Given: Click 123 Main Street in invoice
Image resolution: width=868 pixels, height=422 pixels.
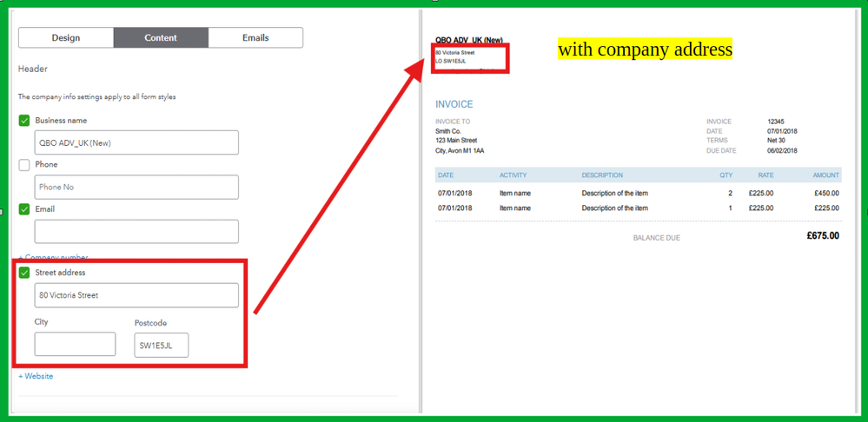Looking at the screenshot, I should pos(456,141).
